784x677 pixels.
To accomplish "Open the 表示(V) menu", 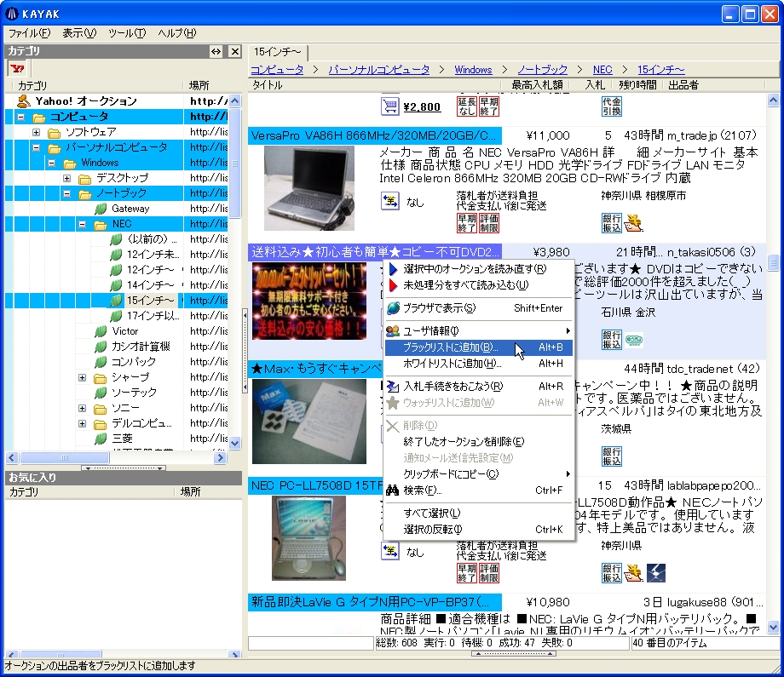I will click(79, 33).
